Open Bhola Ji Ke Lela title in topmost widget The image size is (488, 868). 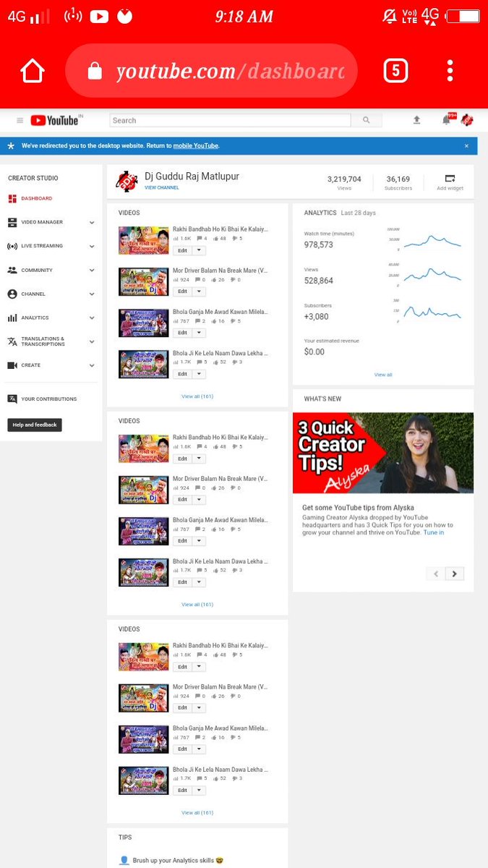[221, 353]
